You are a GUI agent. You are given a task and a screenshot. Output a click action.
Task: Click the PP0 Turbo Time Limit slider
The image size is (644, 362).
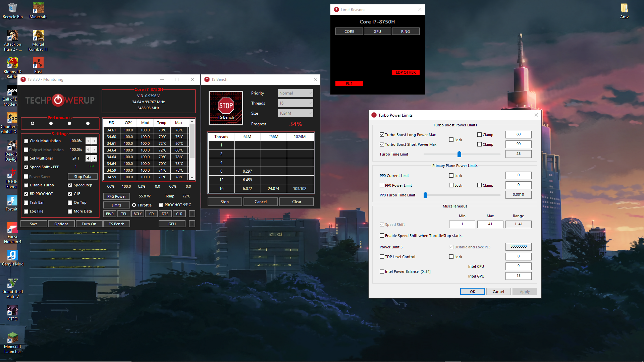click(425, 195)
